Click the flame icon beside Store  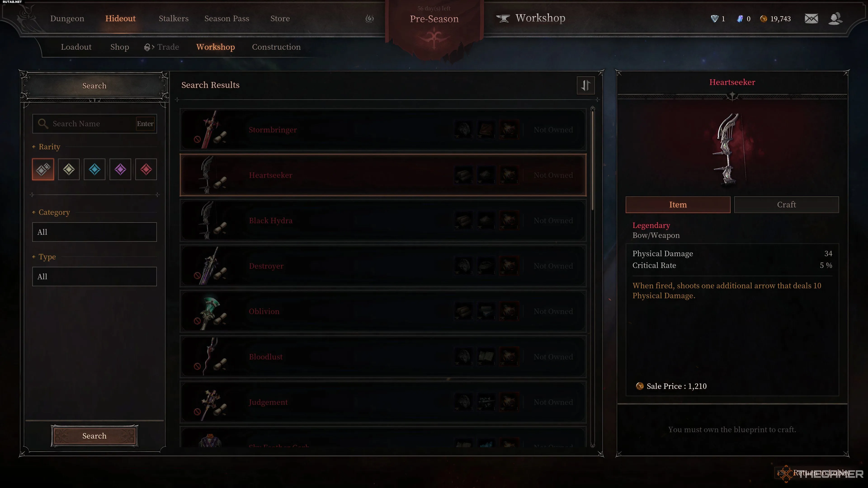tap(370, 19)
